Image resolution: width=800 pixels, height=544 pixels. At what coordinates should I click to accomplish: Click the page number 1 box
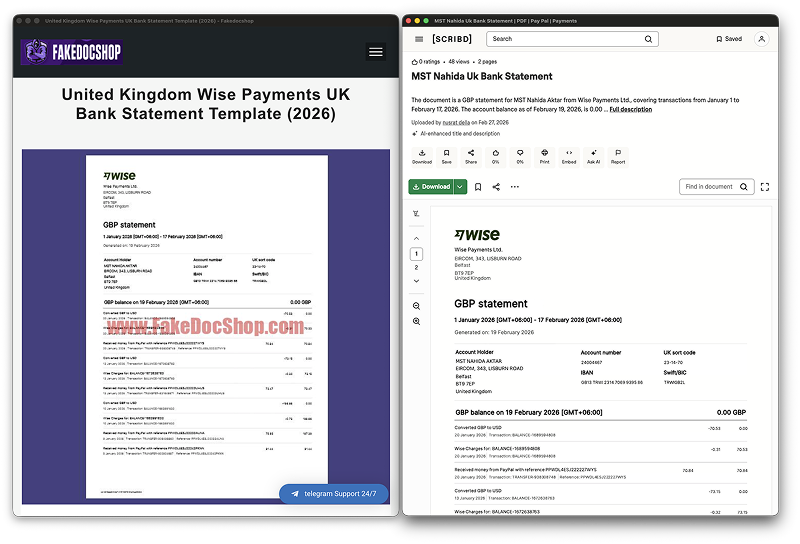[x=416, y=254]
